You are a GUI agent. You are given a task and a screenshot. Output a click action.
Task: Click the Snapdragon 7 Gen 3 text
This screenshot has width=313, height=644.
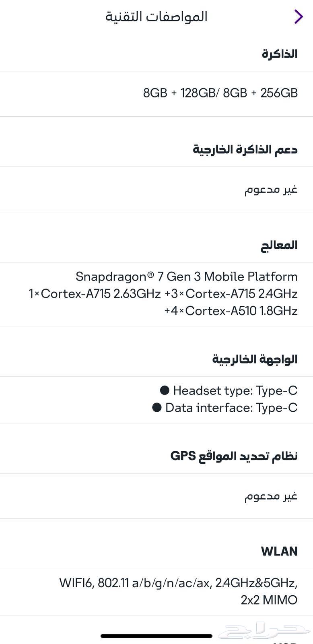[x=186, y=277]
